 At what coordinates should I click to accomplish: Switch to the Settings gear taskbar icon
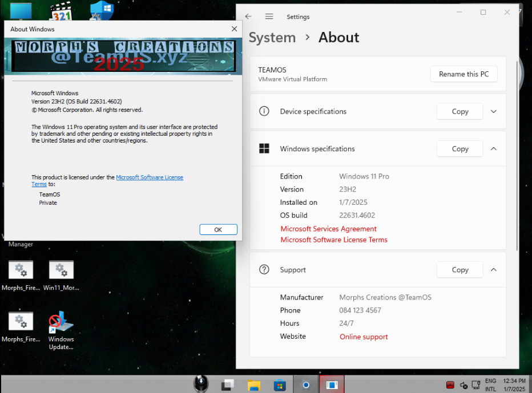tap(306, 385)
